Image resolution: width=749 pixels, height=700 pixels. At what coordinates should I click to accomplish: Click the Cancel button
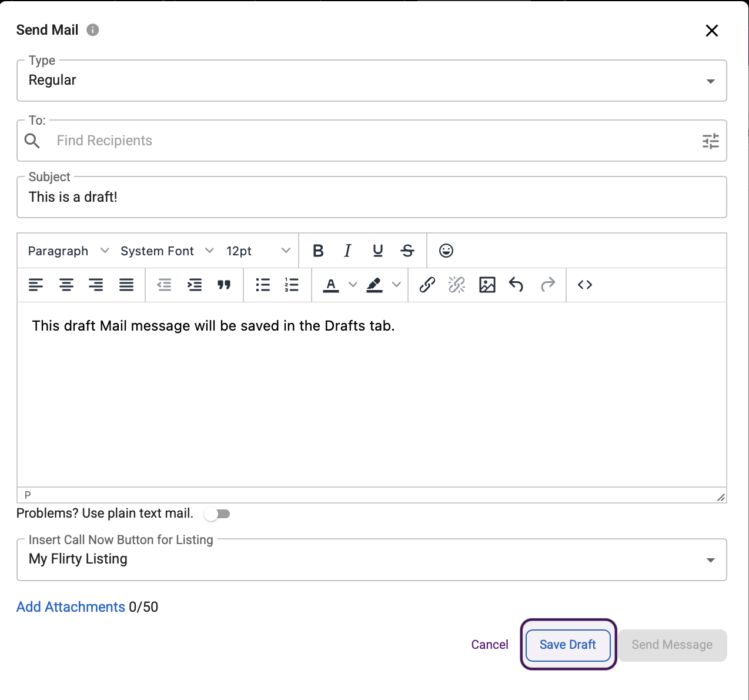click(490, 645)
